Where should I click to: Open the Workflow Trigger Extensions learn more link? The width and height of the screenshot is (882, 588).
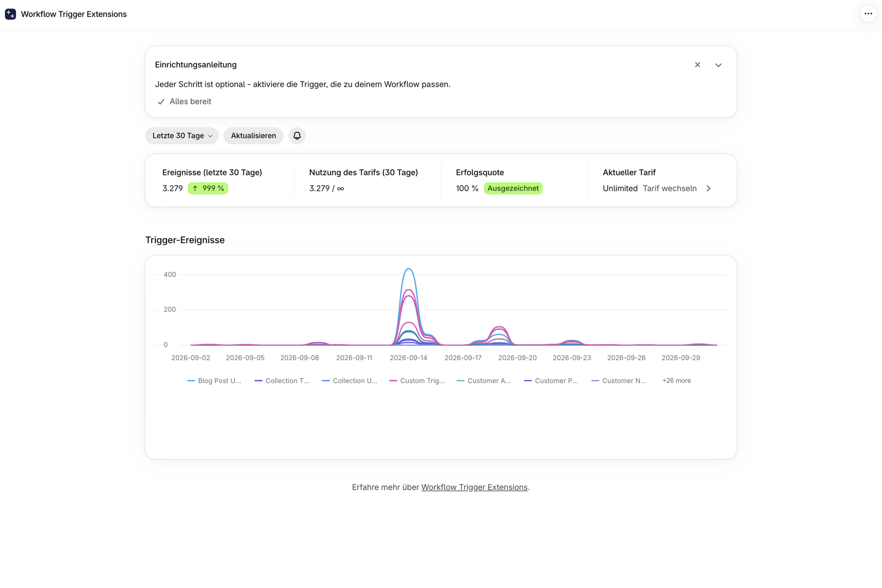tap(475, 487)
